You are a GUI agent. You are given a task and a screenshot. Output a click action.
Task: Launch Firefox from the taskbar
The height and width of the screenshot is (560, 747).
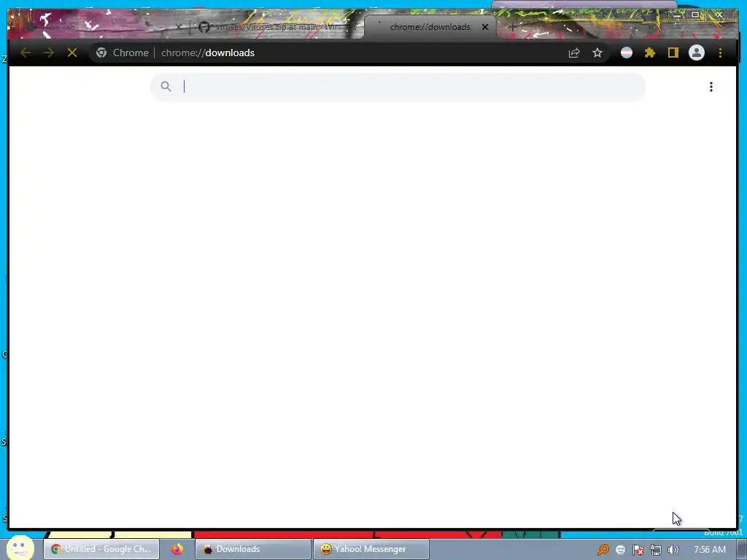tap(177, 549)
